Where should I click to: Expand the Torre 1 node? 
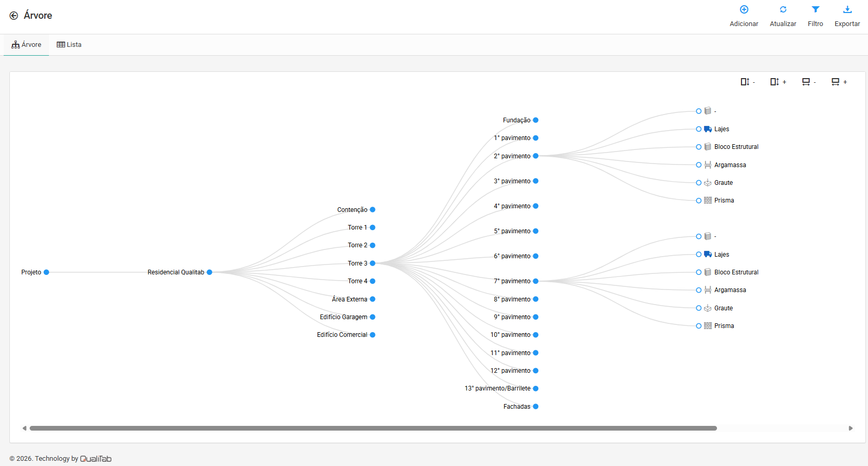[373, 228]
